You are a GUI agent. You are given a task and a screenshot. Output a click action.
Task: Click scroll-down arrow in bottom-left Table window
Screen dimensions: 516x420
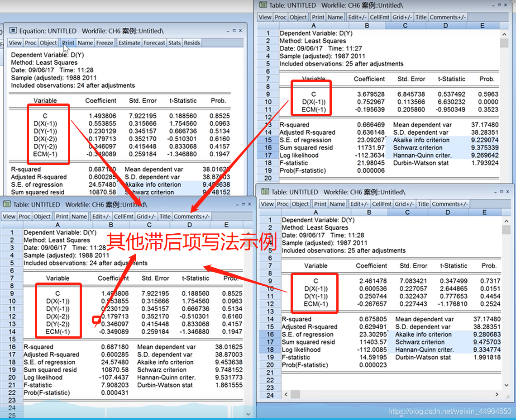tap(248, 414)
